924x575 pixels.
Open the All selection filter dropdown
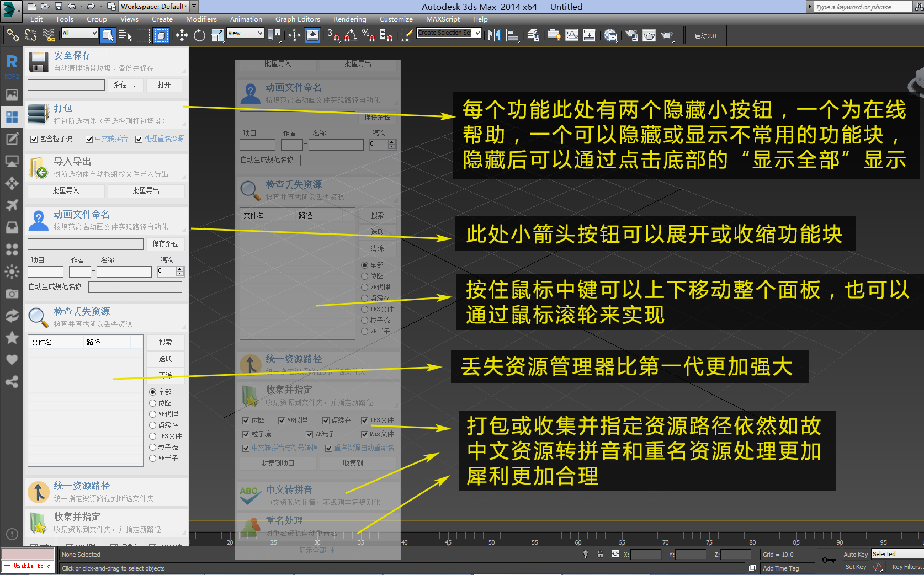coord(79,33)
